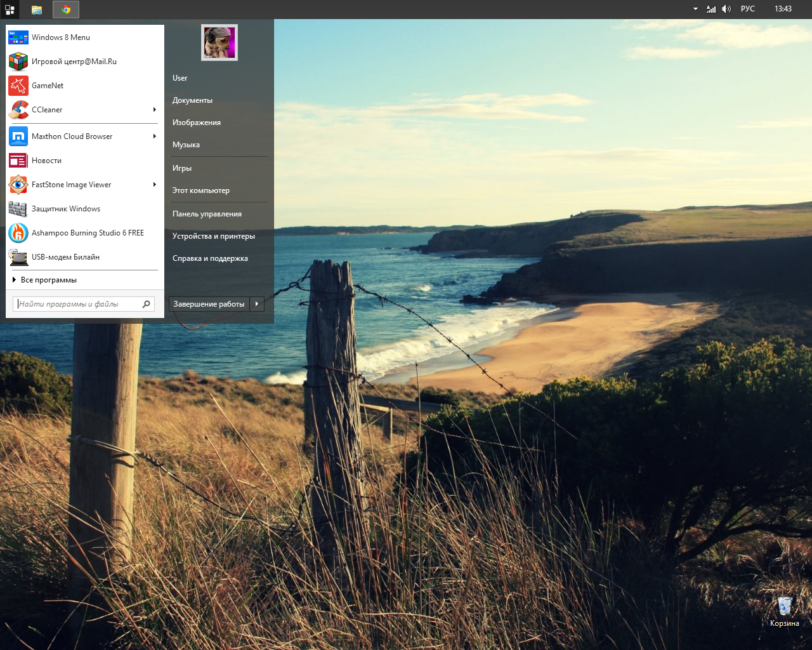Launch CCleaner from the start menu

click(48, 110)
